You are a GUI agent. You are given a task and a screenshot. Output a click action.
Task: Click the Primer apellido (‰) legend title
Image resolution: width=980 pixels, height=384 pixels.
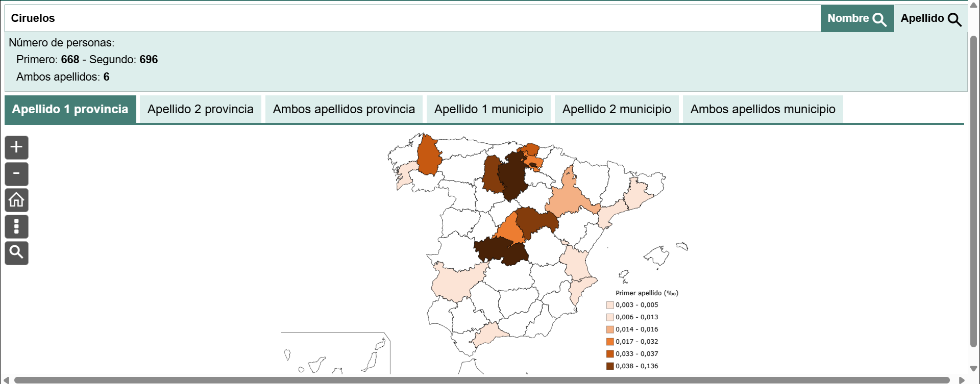(x=647, y=293)
